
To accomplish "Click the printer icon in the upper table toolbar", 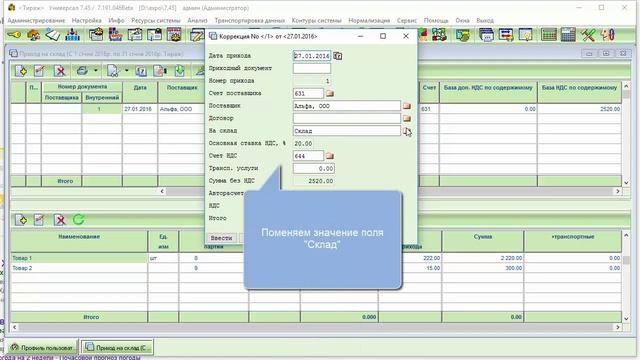I will (83, 71).
